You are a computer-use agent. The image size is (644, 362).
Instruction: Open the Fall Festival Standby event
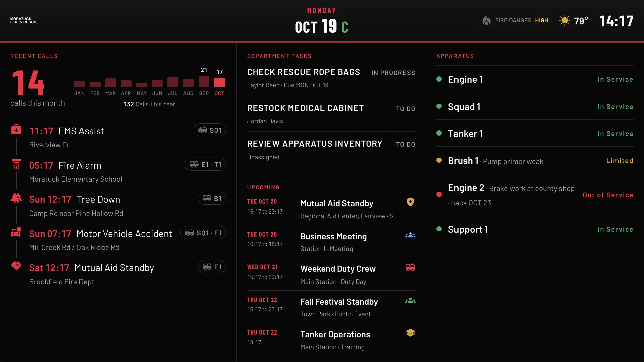pos(331,307)
